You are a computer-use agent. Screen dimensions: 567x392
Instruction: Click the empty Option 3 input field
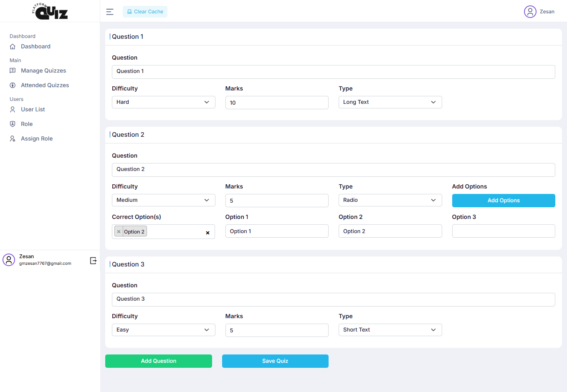pyautogui.click(x=504, y=231)
